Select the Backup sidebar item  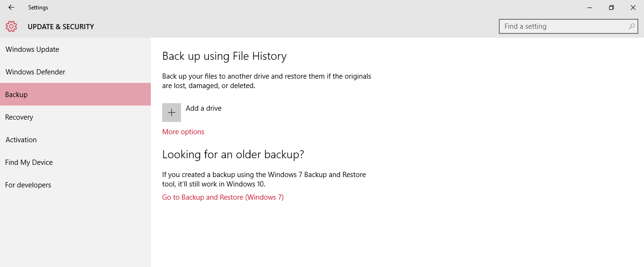[x=17, y=95]
